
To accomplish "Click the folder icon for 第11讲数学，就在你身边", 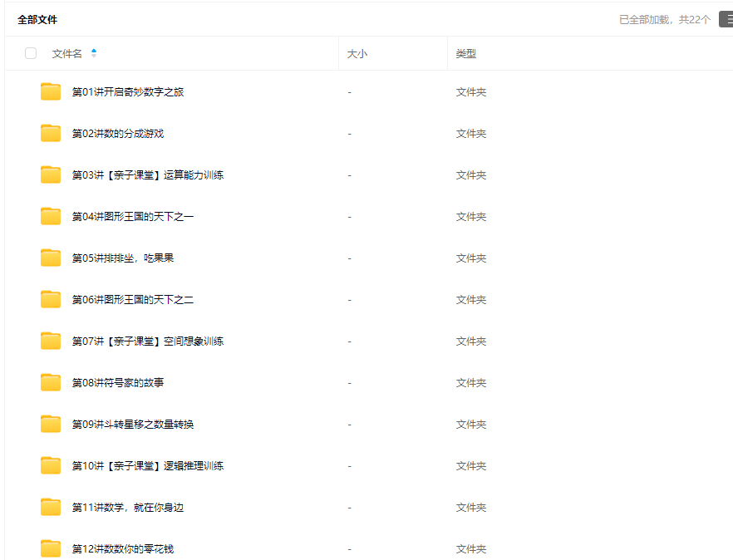I will (x=51, y=508).
